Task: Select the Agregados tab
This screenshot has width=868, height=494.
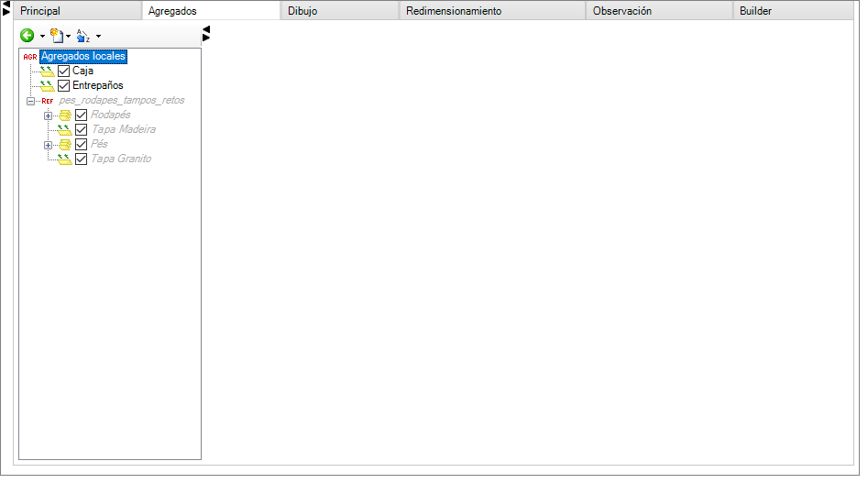Action: (211, 10)
